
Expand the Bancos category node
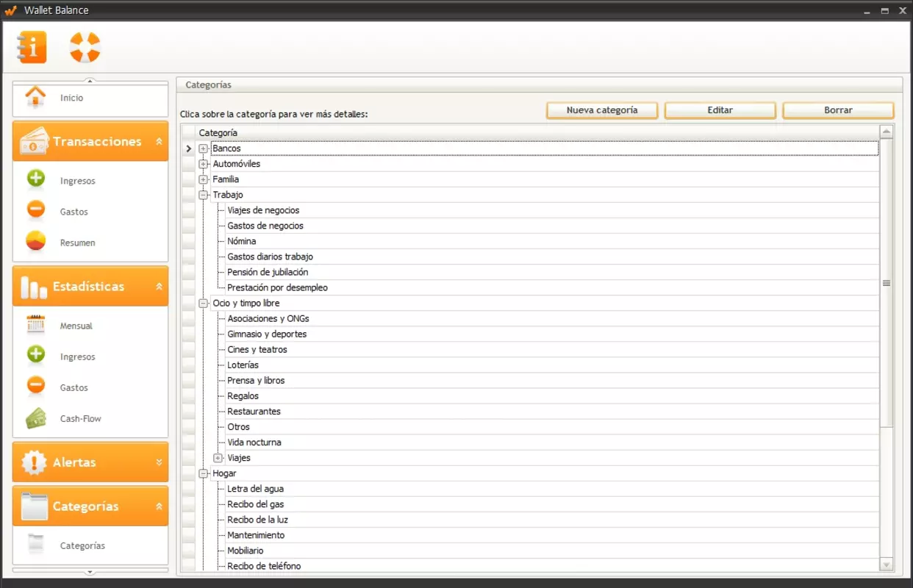(x=203, y=148)
